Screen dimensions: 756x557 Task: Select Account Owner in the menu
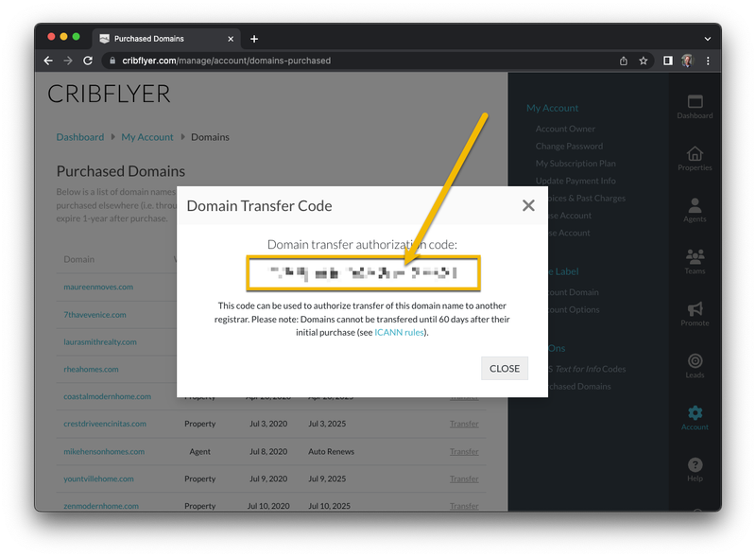click(565, 129)
